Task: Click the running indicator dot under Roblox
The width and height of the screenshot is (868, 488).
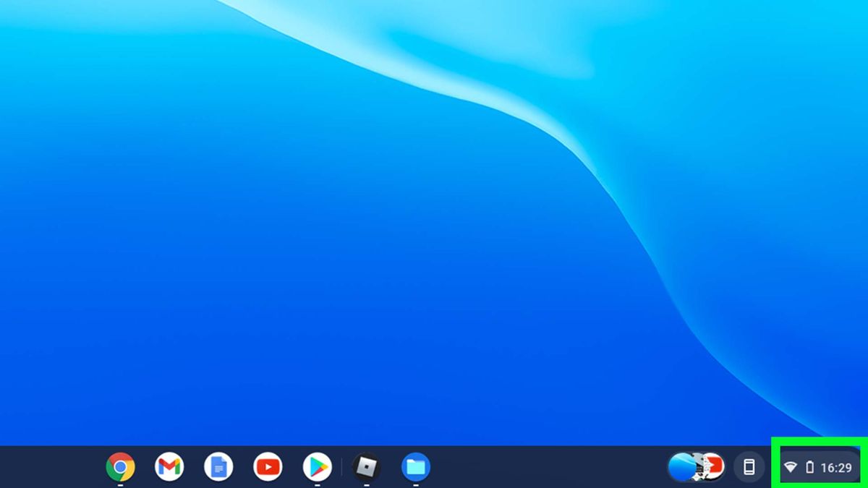Action: pyautogui.click(x=365, y=484)
